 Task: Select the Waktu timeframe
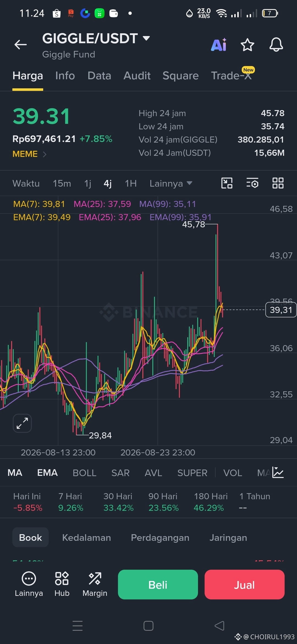tap(26, 183)
